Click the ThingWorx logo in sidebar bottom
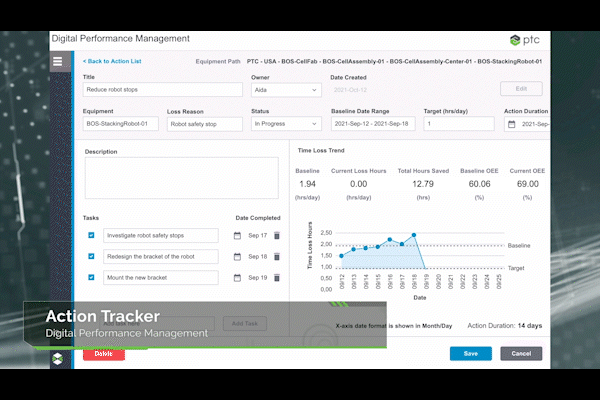 [57, 359]
